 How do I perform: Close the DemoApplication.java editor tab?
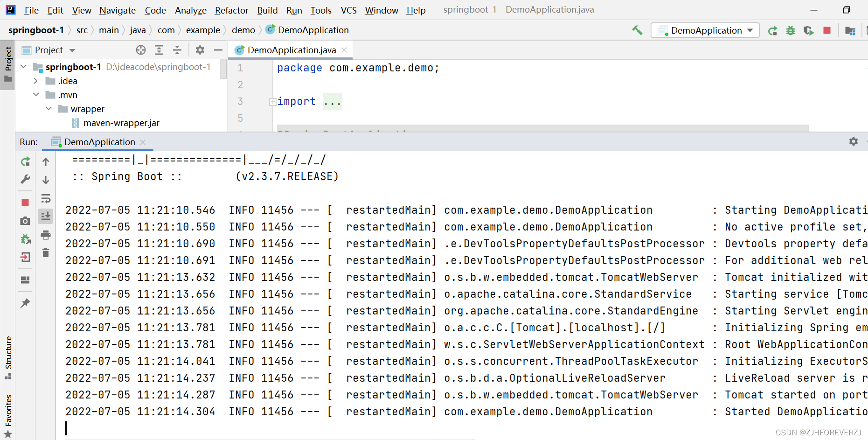pyautogui.click(x=344, y=50)
